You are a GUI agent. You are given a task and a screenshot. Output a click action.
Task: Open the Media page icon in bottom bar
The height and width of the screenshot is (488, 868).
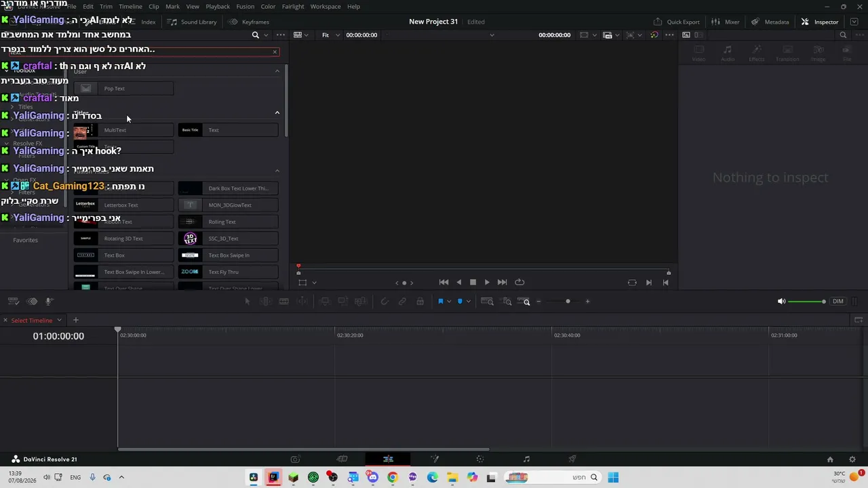pos(295,459)
